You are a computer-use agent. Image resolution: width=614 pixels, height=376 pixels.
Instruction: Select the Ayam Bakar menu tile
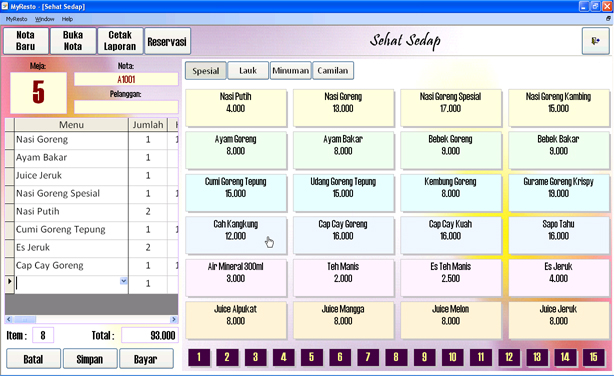[343, 150]
